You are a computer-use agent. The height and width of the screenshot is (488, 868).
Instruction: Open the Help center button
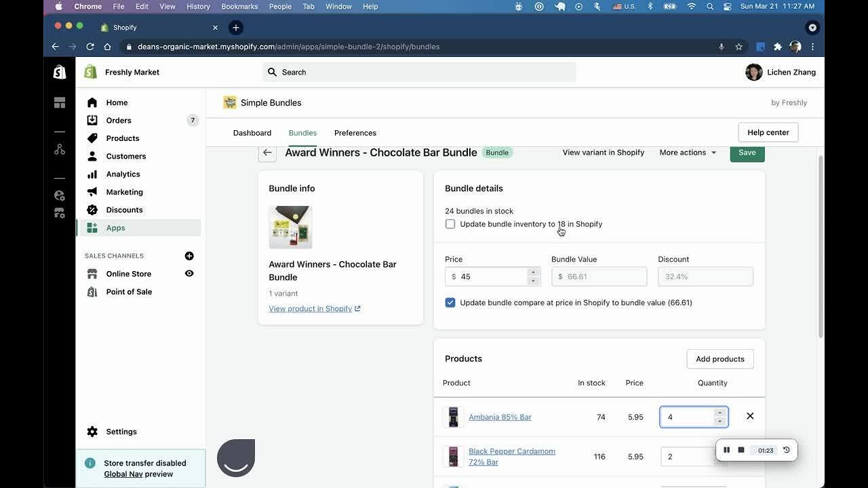(768, 132)
